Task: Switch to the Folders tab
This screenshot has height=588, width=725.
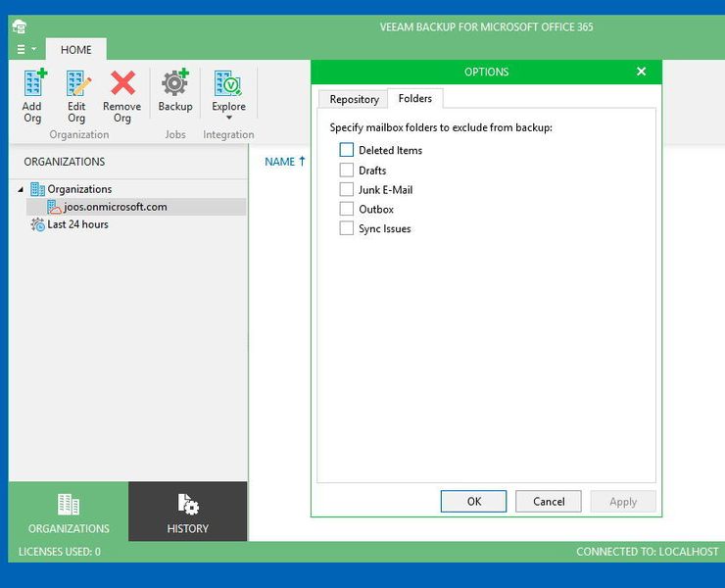Action: click(x=415, y=98)
